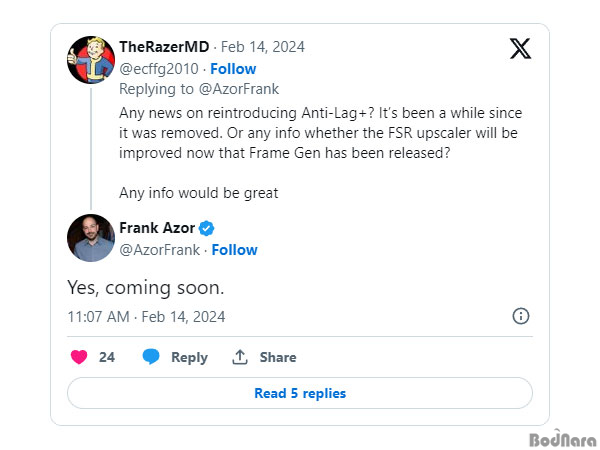600x450 pixels.
Task: Open TheRazerMD display name
Action: [x=164, y=47]
